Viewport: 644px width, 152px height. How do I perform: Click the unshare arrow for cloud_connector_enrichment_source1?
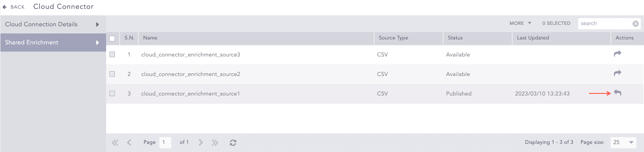click(618, 93)
